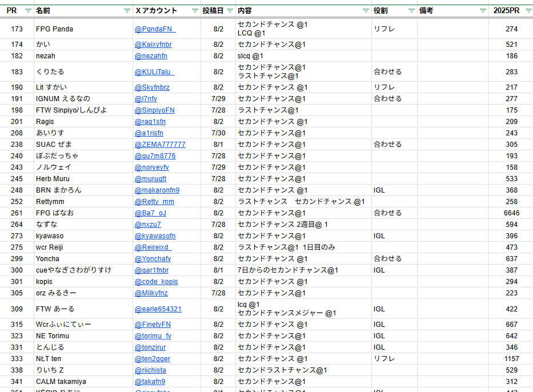
Task: Open filter dropdown for 備考 column
Action: 483,11
